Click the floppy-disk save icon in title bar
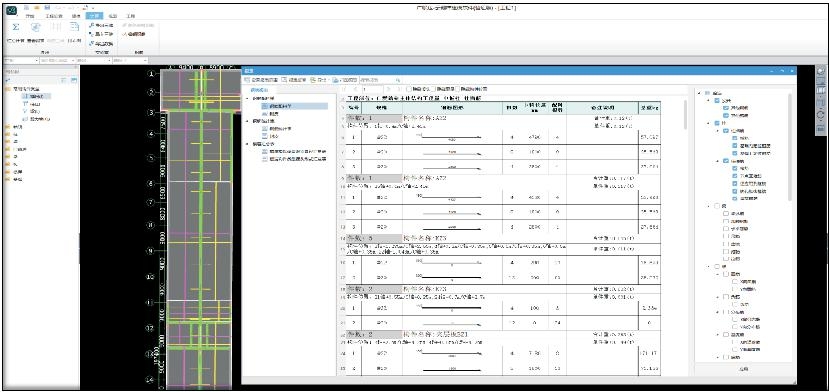829x392 pixels. click(48, 8)
